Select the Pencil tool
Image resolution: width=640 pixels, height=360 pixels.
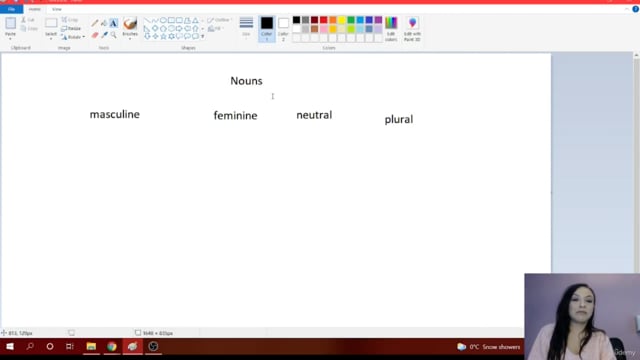[95, 23]
